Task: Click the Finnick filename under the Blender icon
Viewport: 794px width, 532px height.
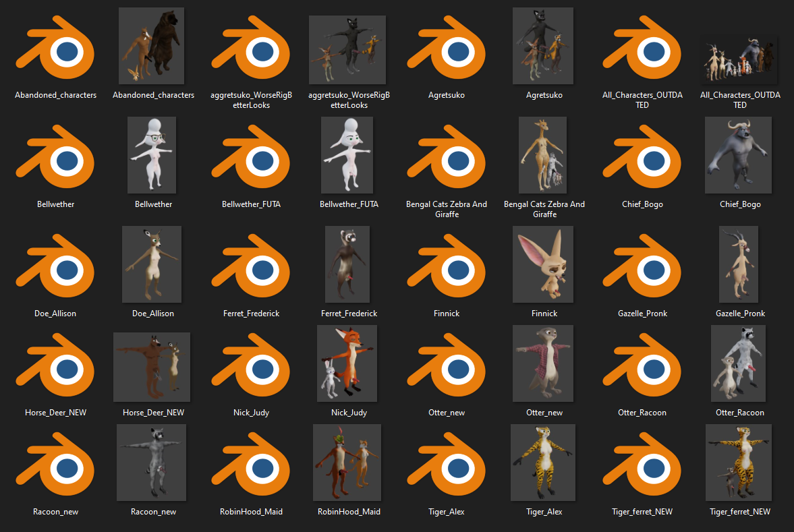Action: coord(446,314)
